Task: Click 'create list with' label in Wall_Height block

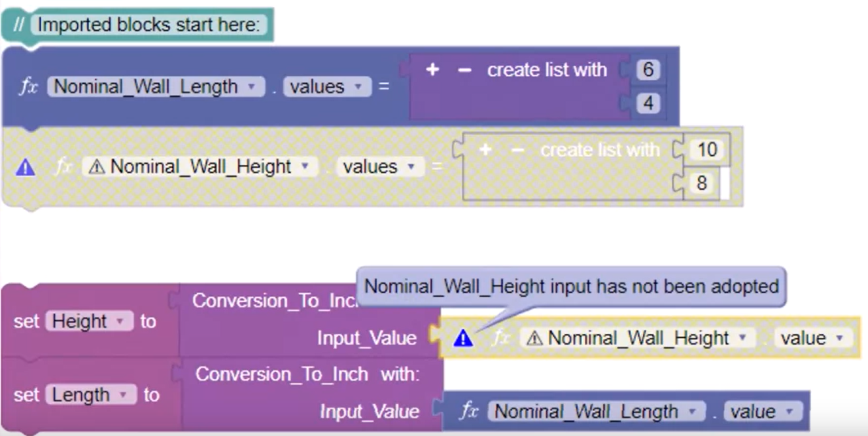Action: click(x=600, y=150)
